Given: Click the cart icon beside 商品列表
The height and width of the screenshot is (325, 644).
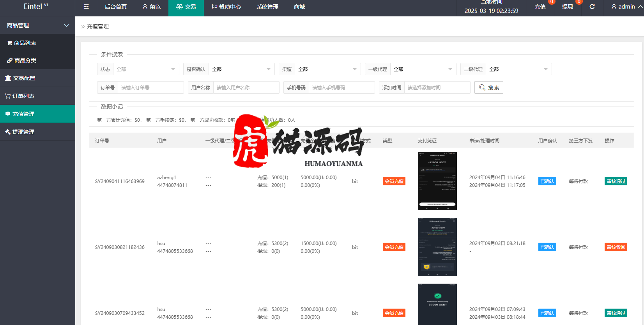Looking at the screenshot, I should tap(10, 43).
